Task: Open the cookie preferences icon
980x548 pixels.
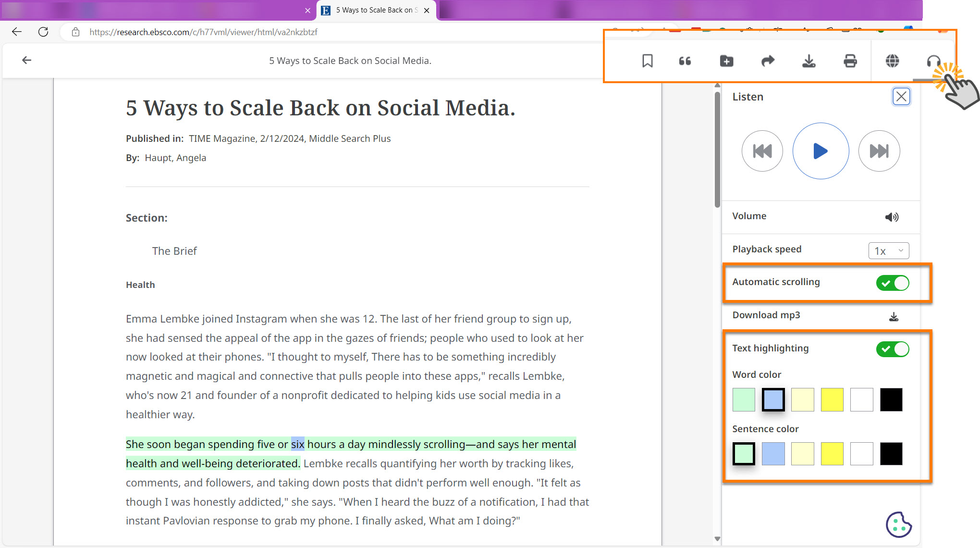Action: [899, 524]
